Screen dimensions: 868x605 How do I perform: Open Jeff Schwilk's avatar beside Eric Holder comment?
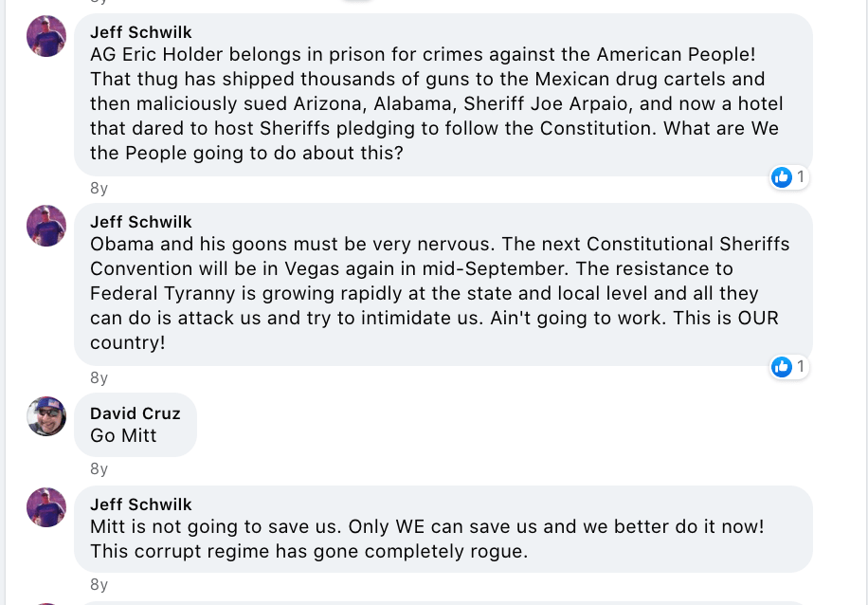pyautogui.click(x=46, y=36)
